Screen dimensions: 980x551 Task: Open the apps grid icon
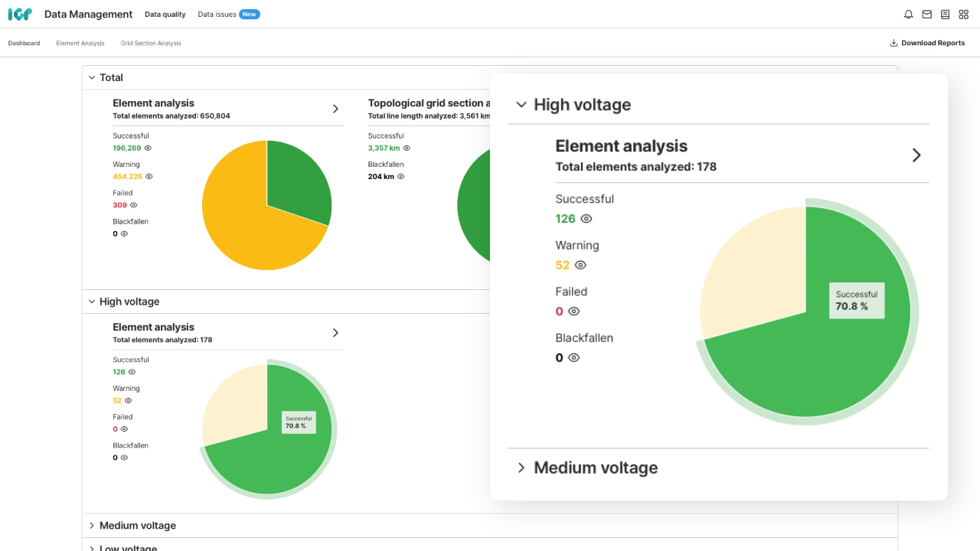(964, 15)
